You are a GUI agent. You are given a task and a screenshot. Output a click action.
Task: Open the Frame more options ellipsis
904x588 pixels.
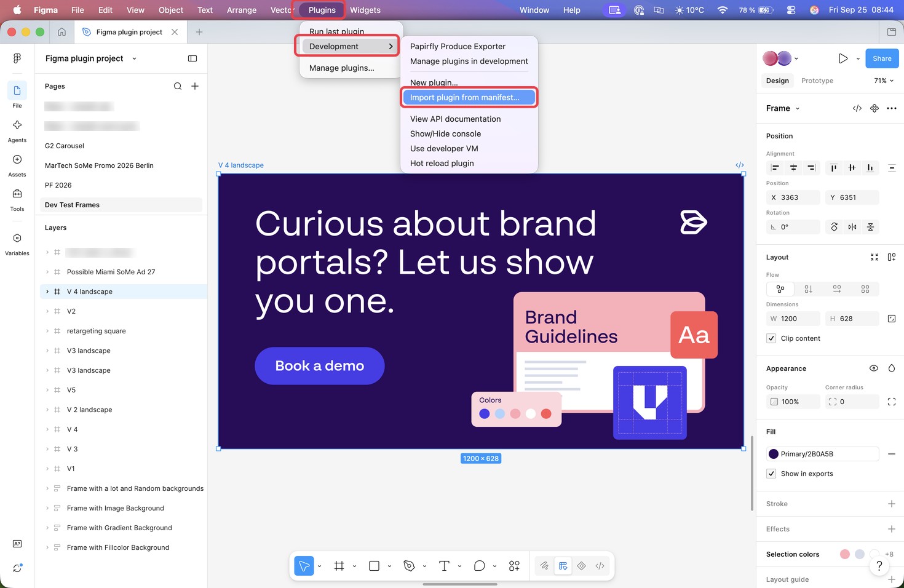coord(892,108)
